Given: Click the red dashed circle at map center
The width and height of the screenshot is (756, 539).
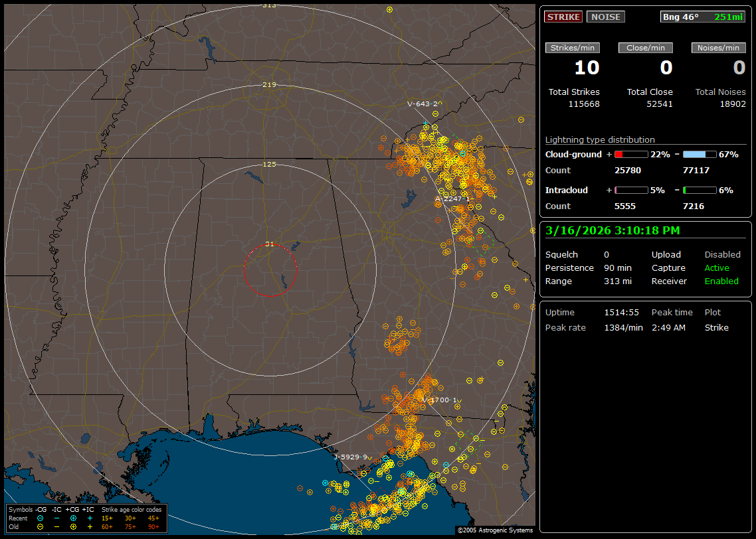Looking at the screenshot, I should [x=270, y=270].
